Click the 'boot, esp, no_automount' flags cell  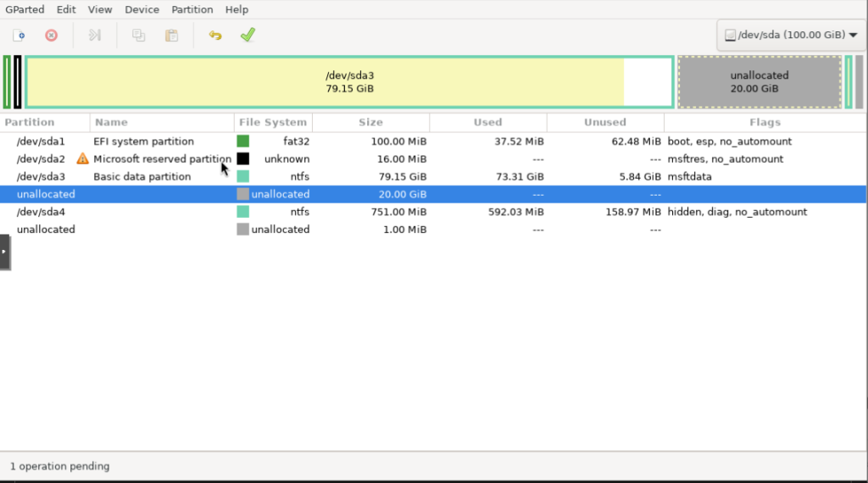click(729, 141)
